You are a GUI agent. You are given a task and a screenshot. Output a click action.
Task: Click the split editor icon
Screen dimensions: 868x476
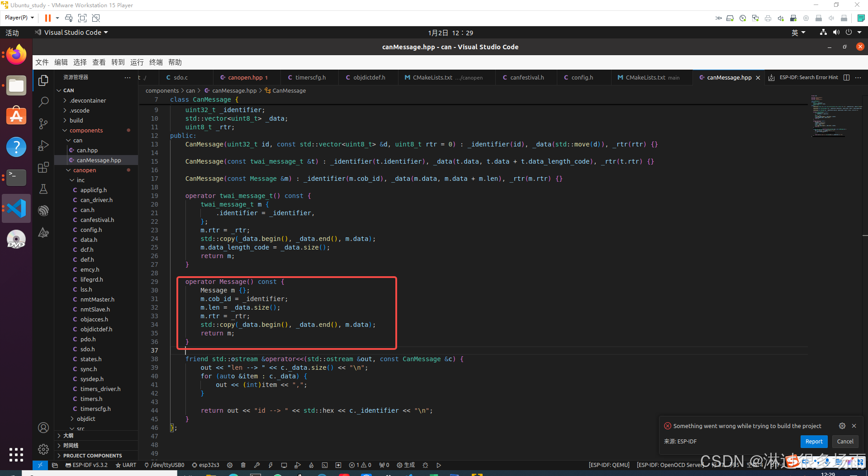pyautogui.click(x=846, y=78)
